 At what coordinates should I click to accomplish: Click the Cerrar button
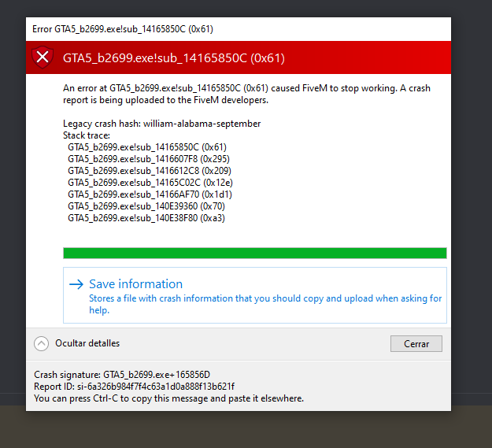[x=416, y=344]
